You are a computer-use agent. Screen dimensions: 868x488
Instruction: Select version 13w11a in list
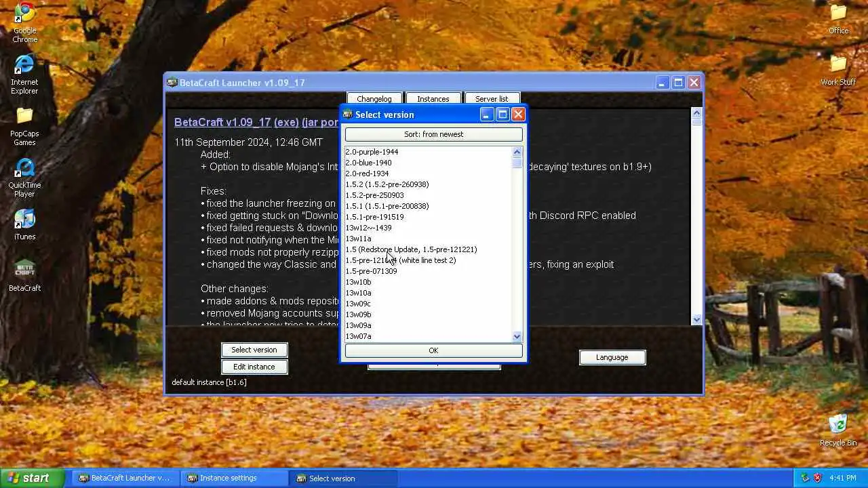429,239
